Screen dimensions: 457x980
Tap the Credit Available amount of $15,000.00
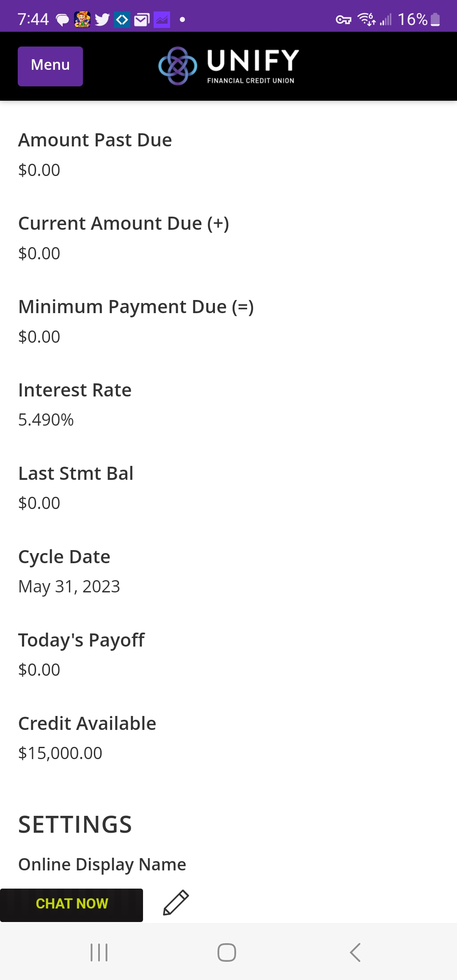tap(59, 753)
